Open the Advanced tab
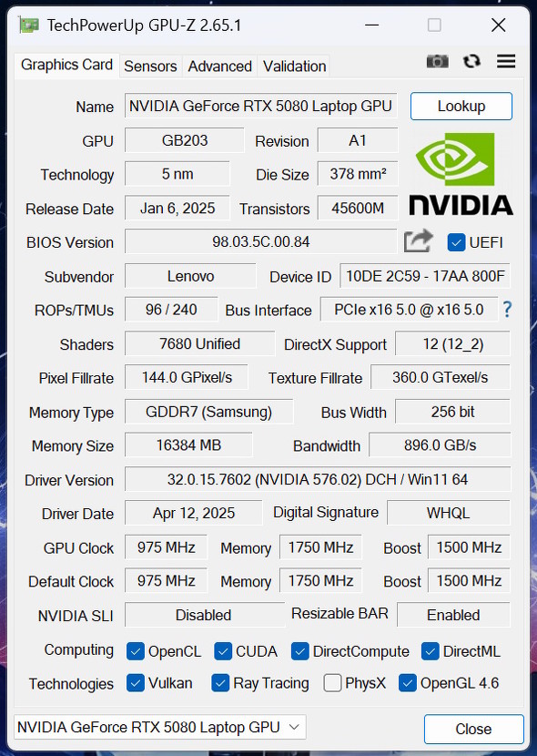Viewport: 537px width, 756px height. (x=219, y=66)
